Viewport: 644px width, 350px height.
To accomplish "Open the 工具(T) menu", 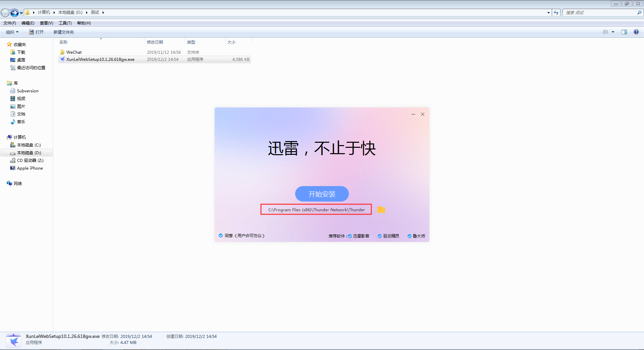I will (x=65, y=23).
